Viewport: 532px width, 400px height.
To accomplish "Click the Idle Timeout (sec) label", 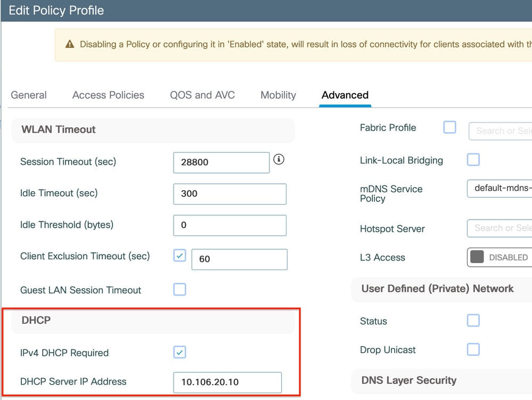I will pos(59,193).
